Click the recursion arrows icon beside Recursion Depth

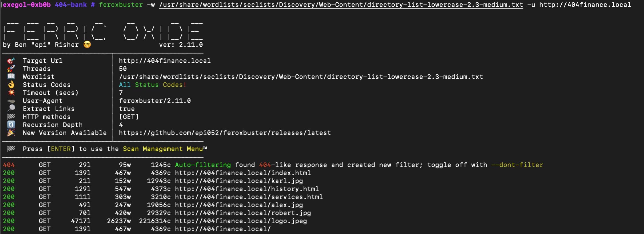point(11,125)
